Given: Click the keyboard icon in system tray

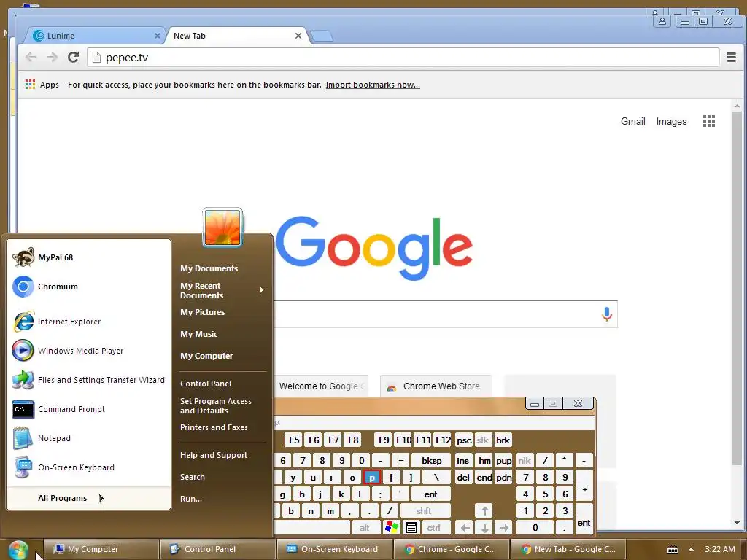Looking at the screenshot, I should (x=672, y=550).
